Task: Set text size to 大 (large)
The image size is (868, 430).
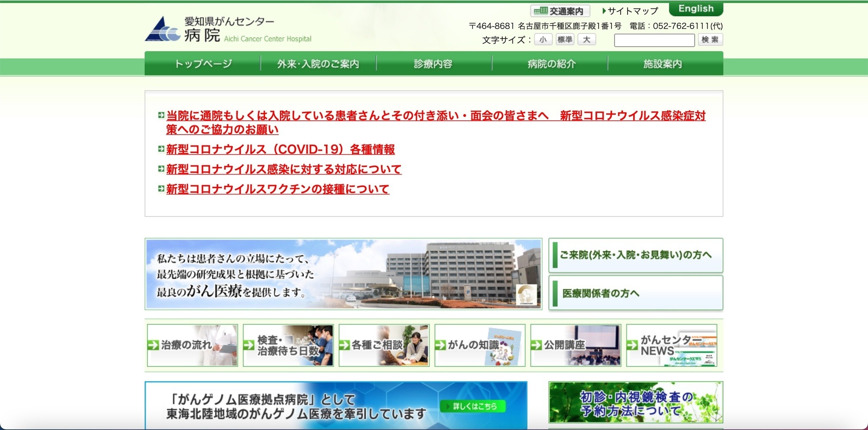Action: tap(587, 40)
